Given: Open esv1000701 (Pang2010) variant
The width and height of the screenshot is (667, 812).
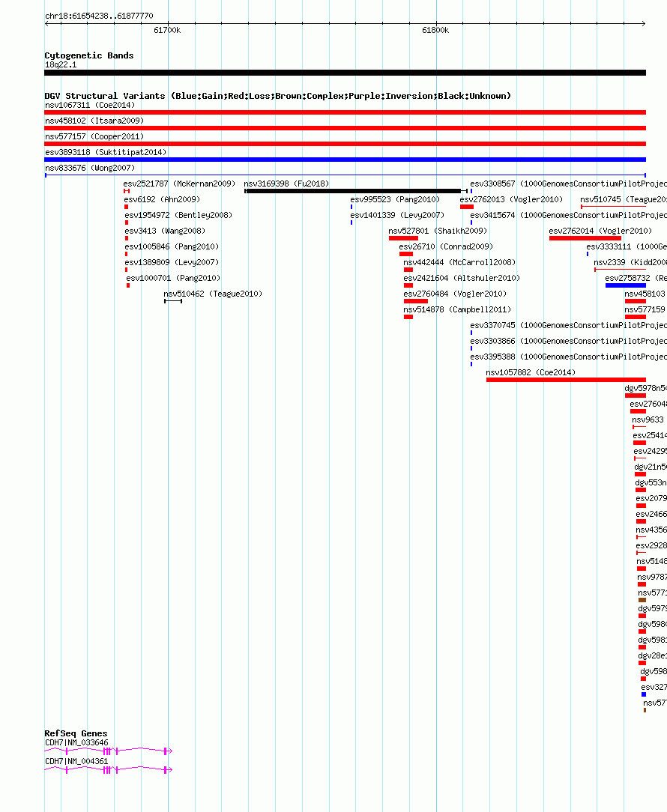Looking at the screenshot, I should click(x=173, y=278).
